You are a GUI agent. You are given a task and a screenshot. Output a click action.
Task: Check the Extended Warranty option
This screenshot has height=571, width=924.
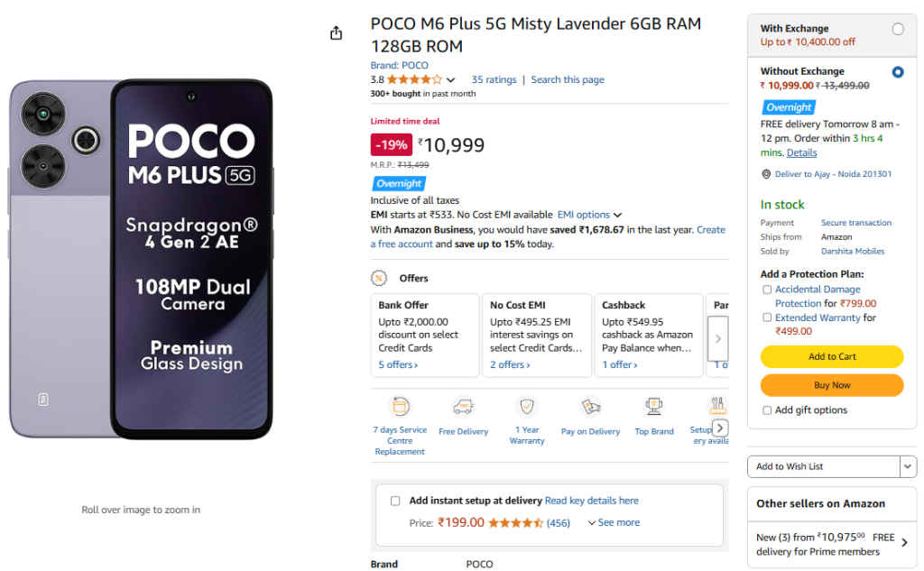click(x=766, y=318)
